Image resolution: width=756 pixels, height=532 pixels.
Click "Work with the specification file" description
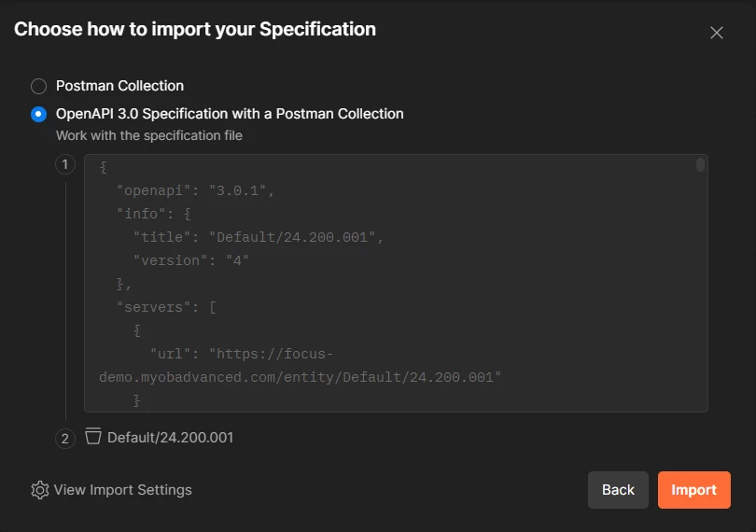point(149,135)
